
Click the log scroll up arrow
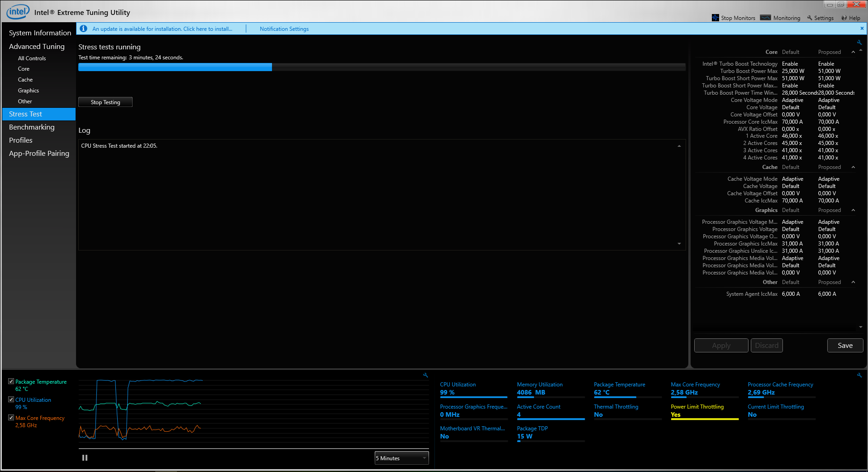[x=679, y=146]
